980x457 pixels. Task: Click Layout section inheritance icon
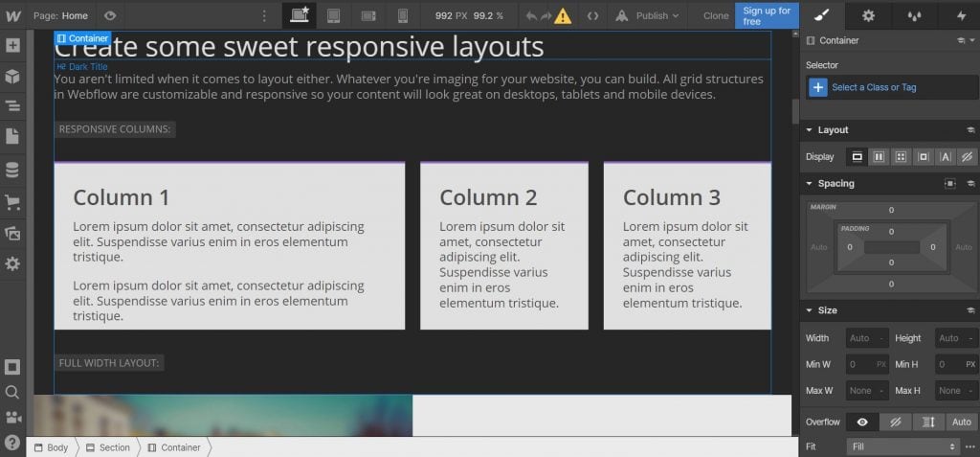(970, 129)
